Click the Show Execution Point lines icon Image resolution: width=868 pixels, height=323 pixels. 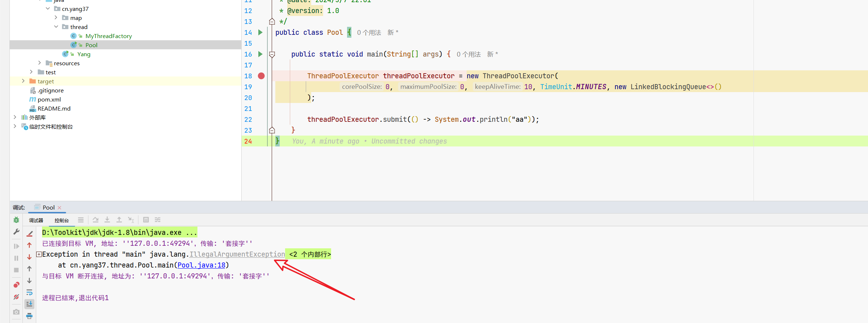click(x=81, y=220)
